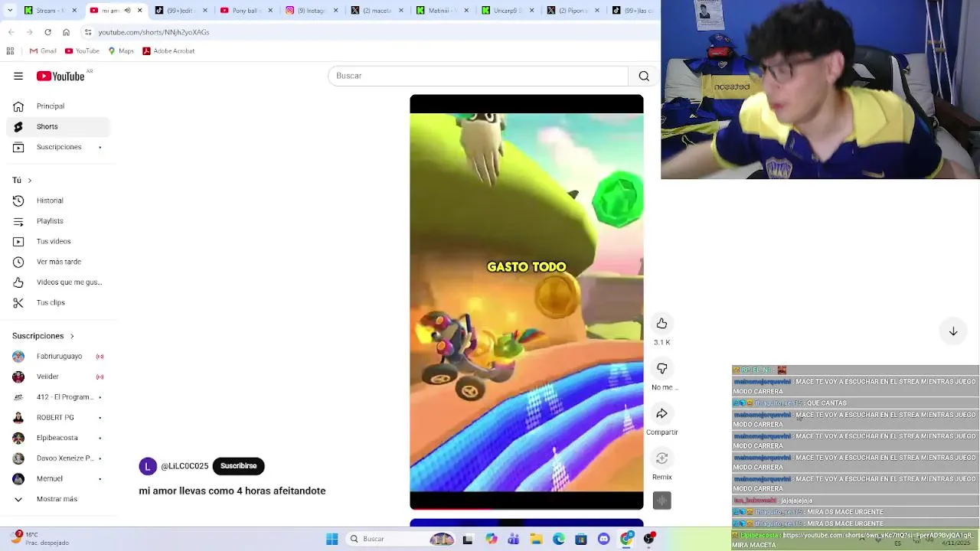The image size is (980, 551).
Task: Go to next Short with down arrow
Action: [953, 331]
